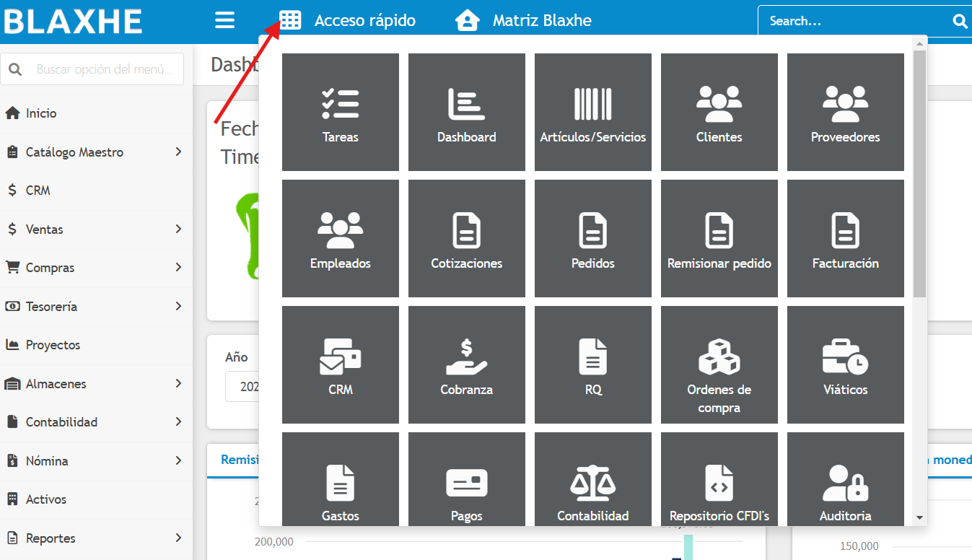
Task: Expand the Ventas sidebar menu
Action: [96, 229]
